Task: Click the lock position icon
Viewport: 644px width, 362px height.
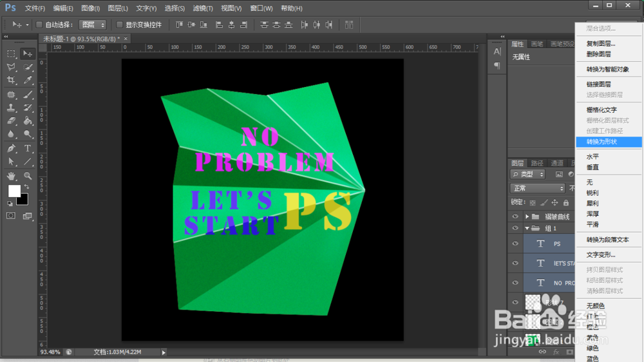Action: pyautogui.click(x=555, y=202)
